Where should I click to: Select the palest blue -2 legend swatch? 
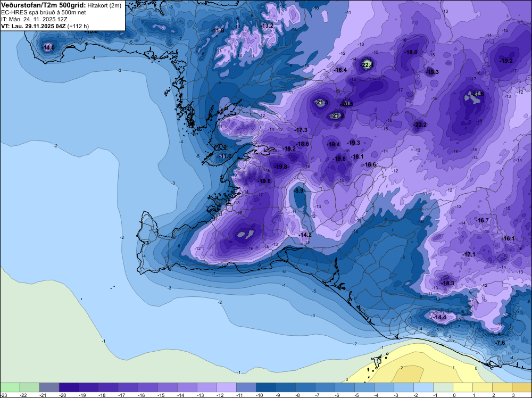point(423,387)
